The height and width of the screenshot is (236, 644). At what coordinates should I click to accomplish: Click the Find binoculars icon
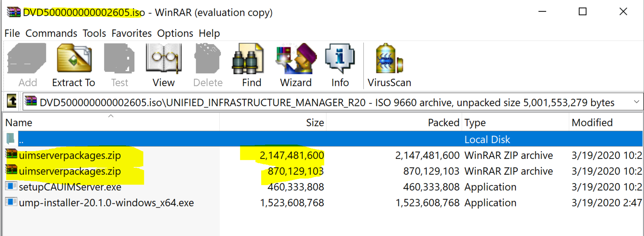coord(248,59)
